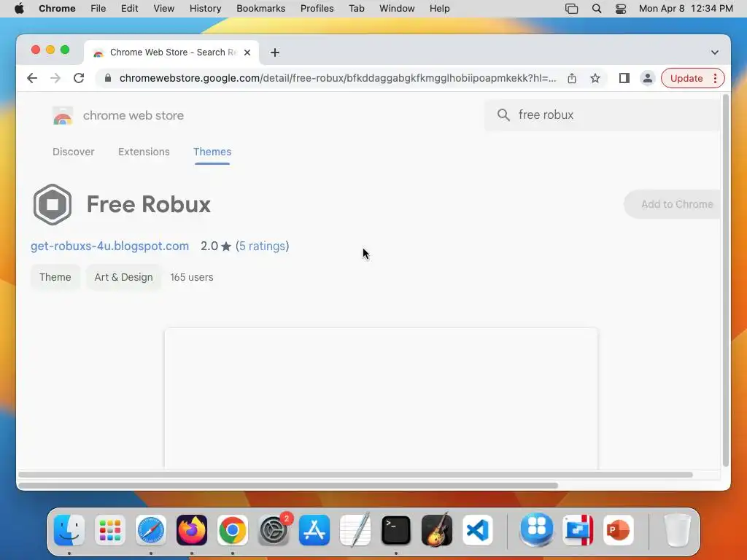The width and height of the screenshot is (747, 560).
Task: Open the Profiles menu
Action: pos(317,9)
